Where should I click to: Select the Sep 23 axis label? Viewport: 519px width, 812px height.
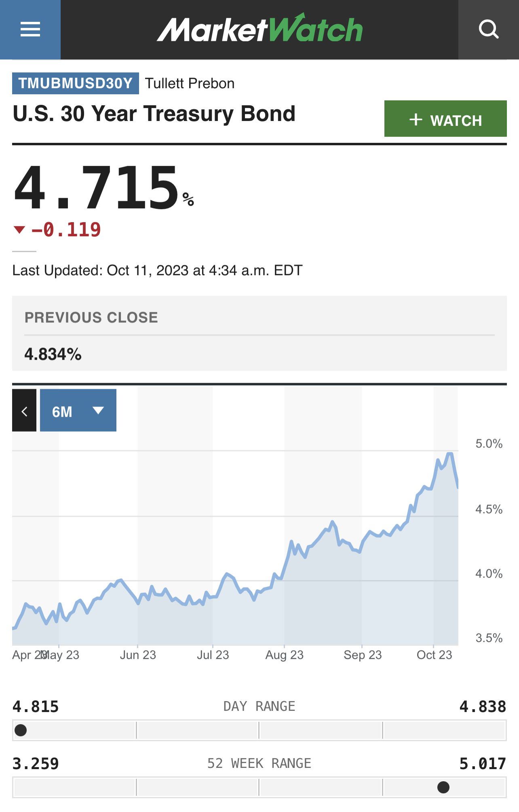point(363,655)
